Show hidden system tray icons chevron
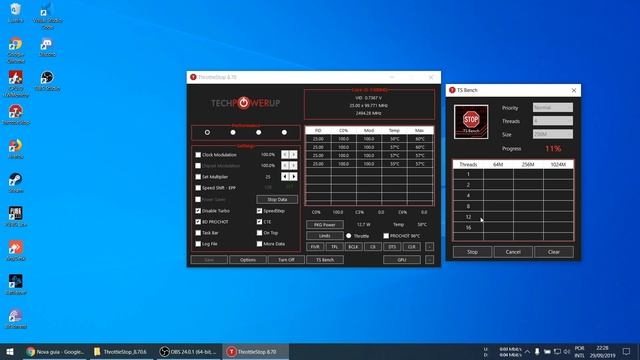The width and height of the screenshot is (640, 360). click(x=527, y=351)
